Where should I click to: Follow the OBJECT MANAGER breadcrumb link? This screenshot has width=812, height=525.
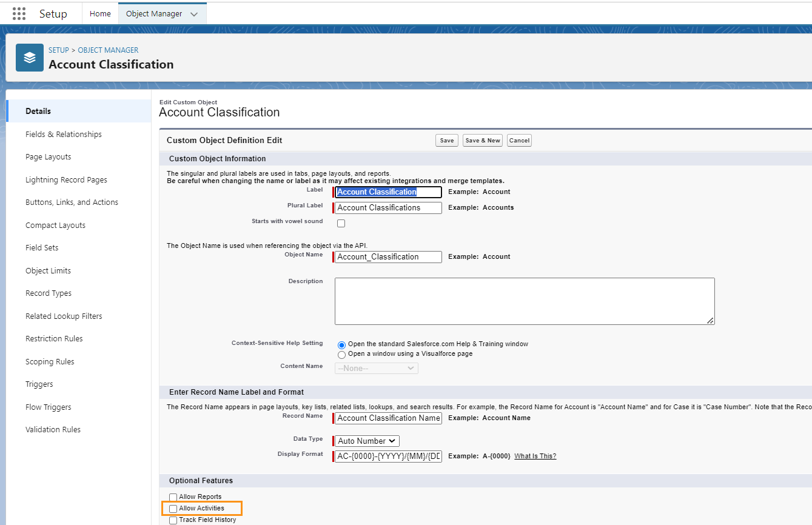click(108, 50)
